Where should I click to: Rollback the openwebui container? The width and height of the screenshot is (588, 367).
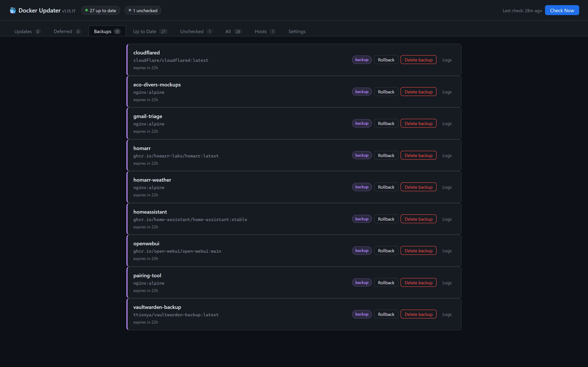[x=386, y=250]
